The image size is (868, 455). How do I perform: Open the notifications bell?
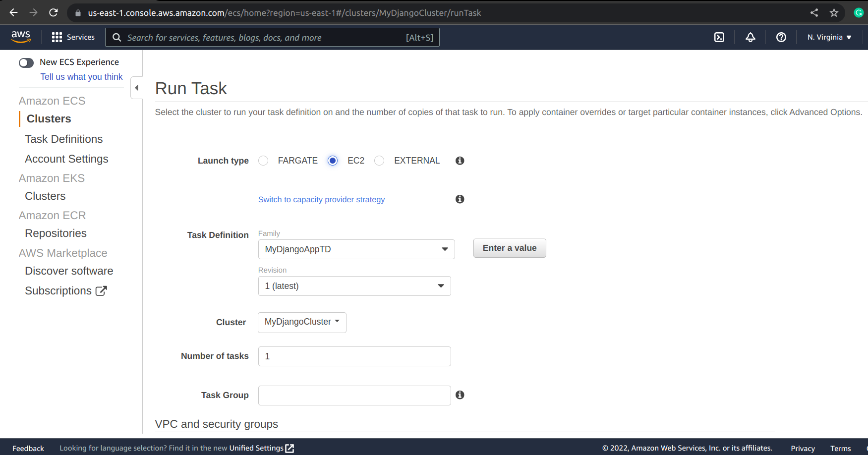750,37
